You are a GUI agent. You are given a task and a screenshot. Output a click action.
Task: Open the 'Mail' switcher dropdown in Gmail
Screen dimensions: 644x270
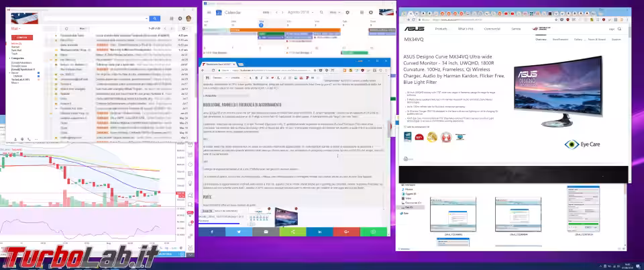(x=15, y=29)
